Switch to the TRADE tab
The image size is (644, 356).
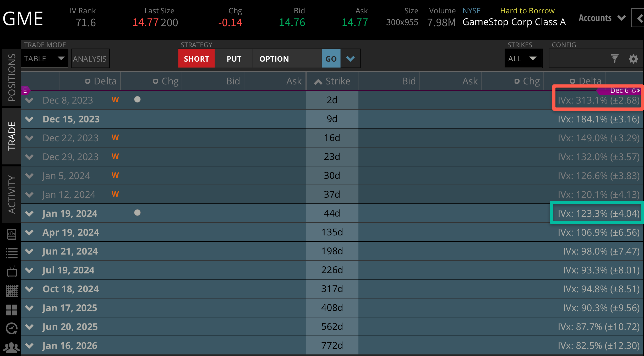point(11,136)
